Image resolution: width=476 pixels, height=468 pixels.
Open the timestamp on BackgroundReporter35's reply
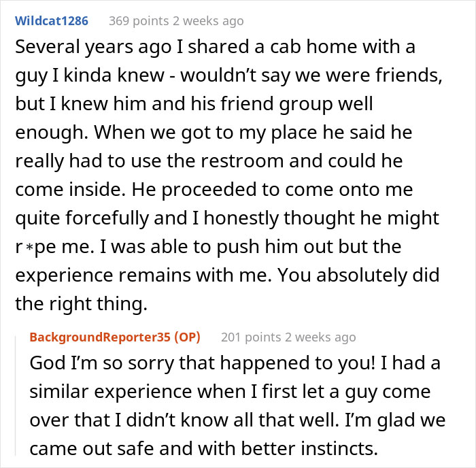click(324, 337)
